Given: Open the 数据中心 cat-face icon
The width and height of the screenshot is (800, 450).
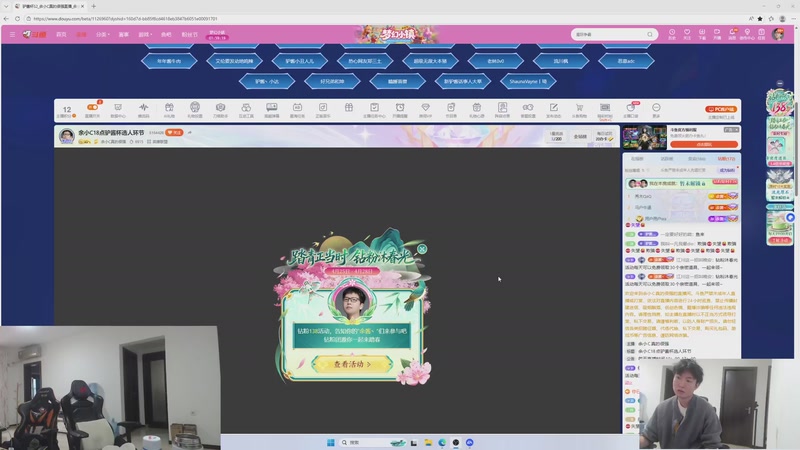Looking at the screenshot, I should [x=118, y=109].
